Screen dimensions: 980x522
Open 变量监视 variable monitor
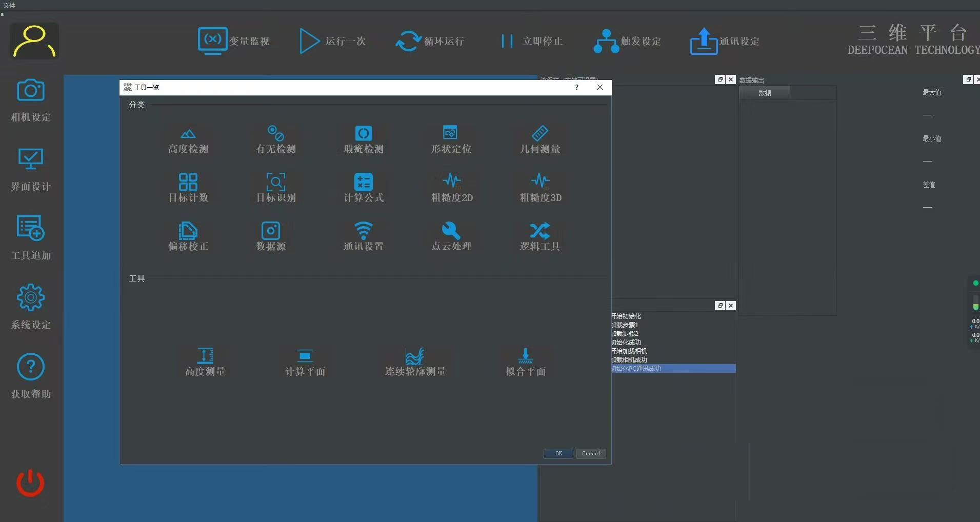click(x=234, y=41)
